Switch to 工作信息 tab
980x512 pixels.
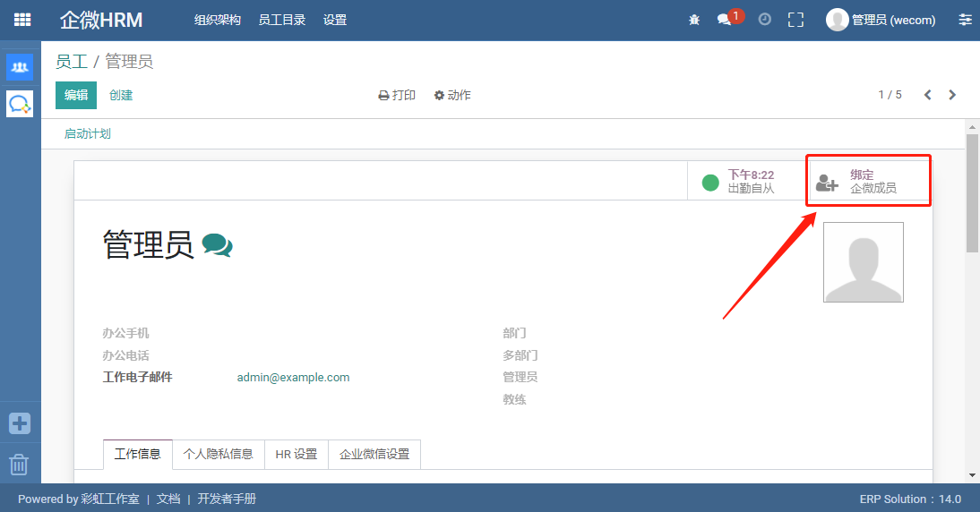click(137, 454)
